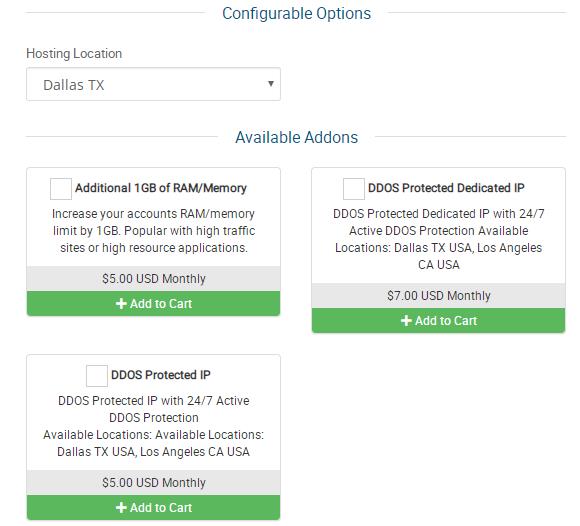Screen dimensions: 580x526
Task: Click plus icon on RAM/Memory Add to Cart
Action: pos(121,304)
